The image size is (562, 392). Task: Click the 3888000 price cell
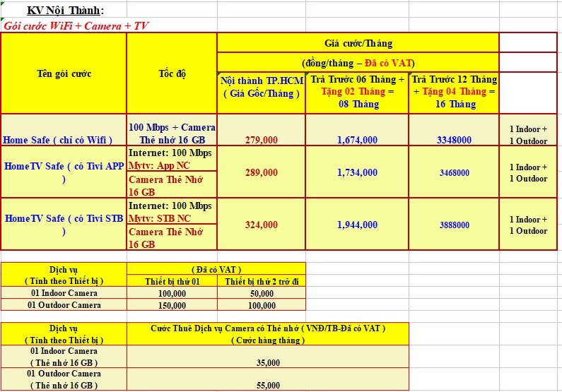(x=454, y=224)
